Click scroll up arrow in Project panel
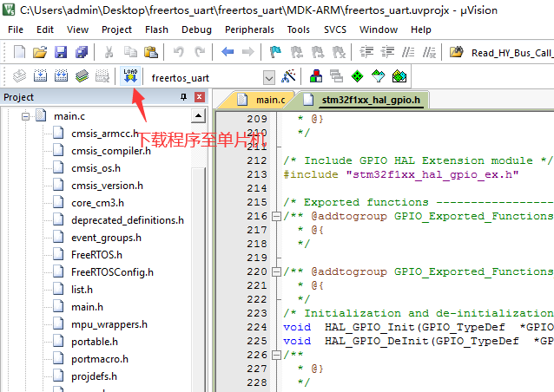Screen dimensions: 554x392 point(198,115)
